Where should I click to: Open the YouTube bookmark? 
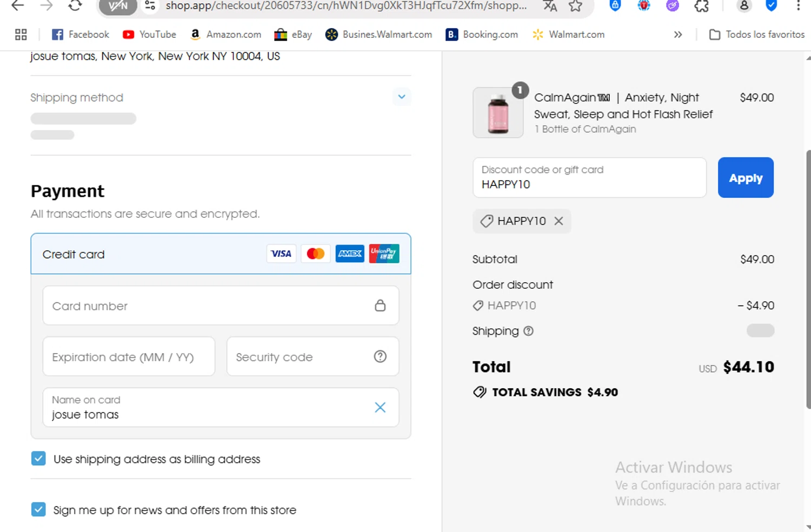(149, 35)
